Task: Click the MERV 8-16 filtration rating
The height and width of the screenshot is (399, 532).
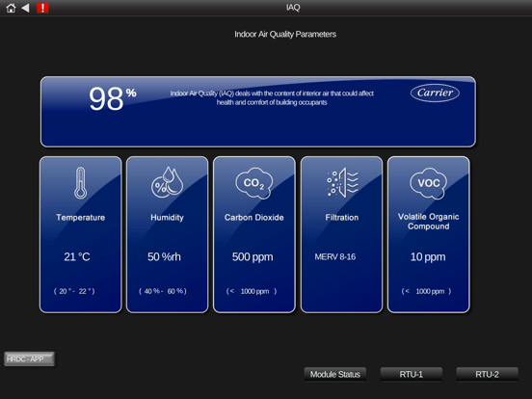Action: click(335, 256)
